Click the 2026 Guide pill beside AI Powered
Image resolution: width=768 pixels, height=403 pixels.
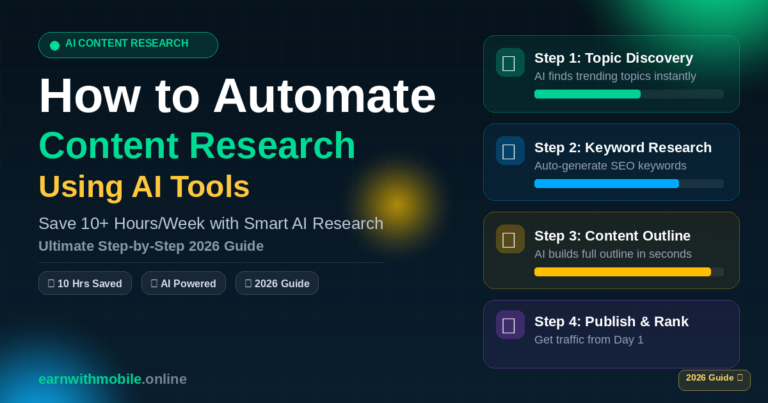(277, 283)
